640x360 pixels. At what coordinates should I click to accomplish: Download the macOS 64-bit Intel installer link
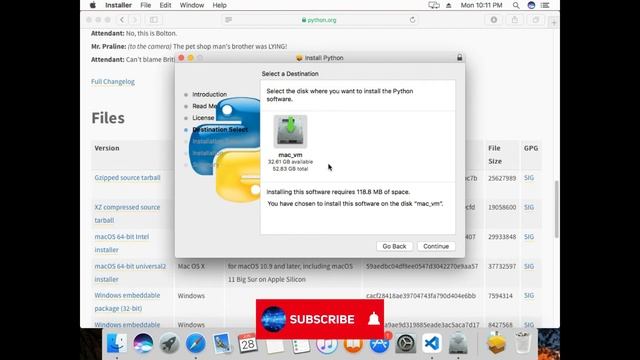pyautogui.click(x=122, y=243)
